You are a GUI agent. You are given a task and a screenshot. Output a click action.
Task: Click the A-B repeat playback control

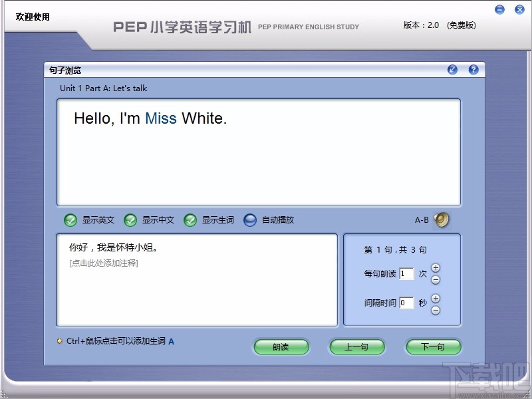pyautogui.click(x=424, y=219)
